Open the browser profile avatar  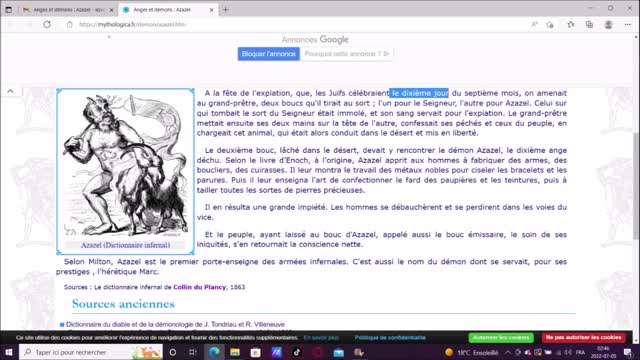tap(609, 24)
